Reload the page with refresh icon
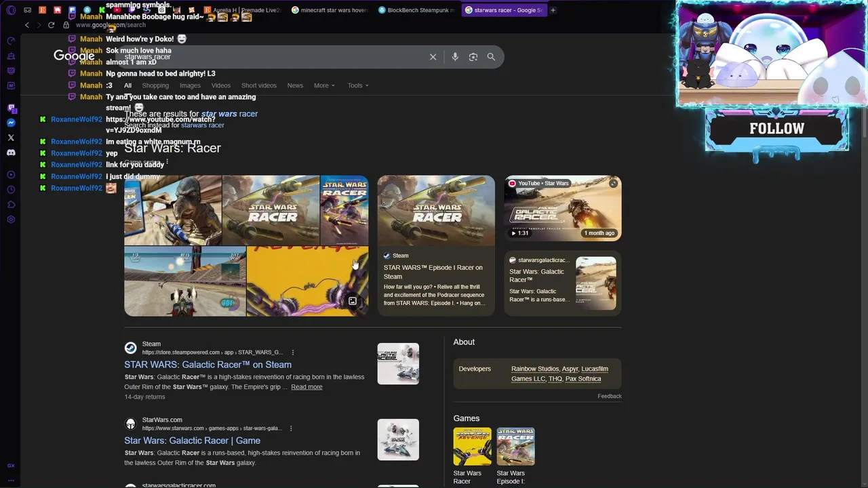Screen dimensions: 868x488 [51, 25]
